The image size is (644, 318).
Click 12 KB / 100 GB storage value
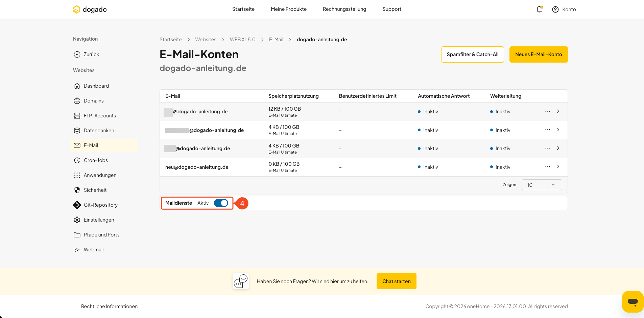point(285,109)
